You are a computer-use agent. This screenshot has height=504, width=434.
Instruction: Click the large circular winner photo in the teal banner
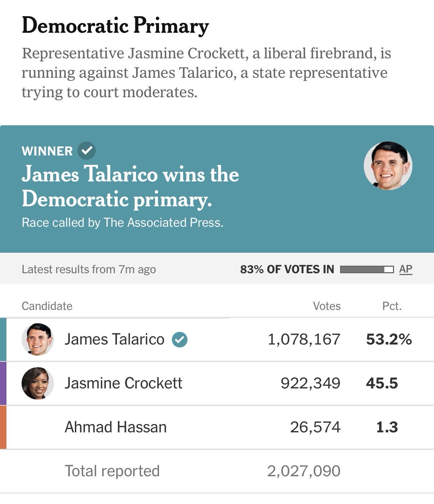tap(388, 166)
